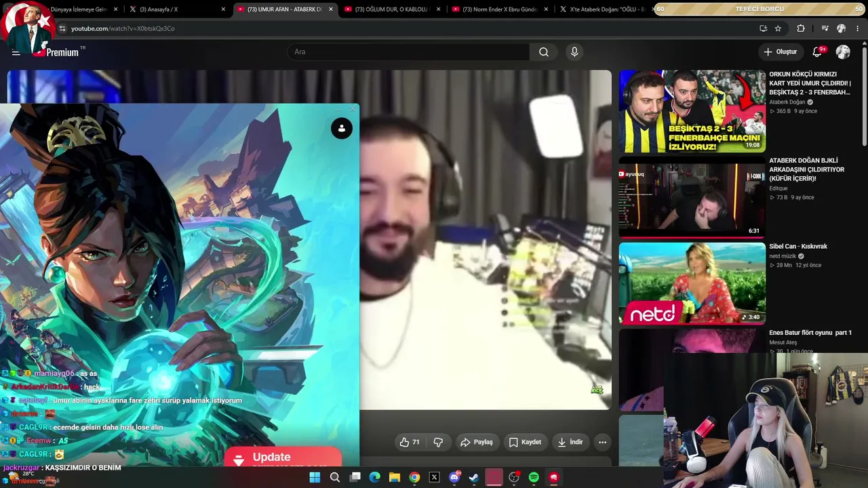Open the Chrome profile avatar
The width and height of the screenshot is (868, 488).
tap(841, 28)
